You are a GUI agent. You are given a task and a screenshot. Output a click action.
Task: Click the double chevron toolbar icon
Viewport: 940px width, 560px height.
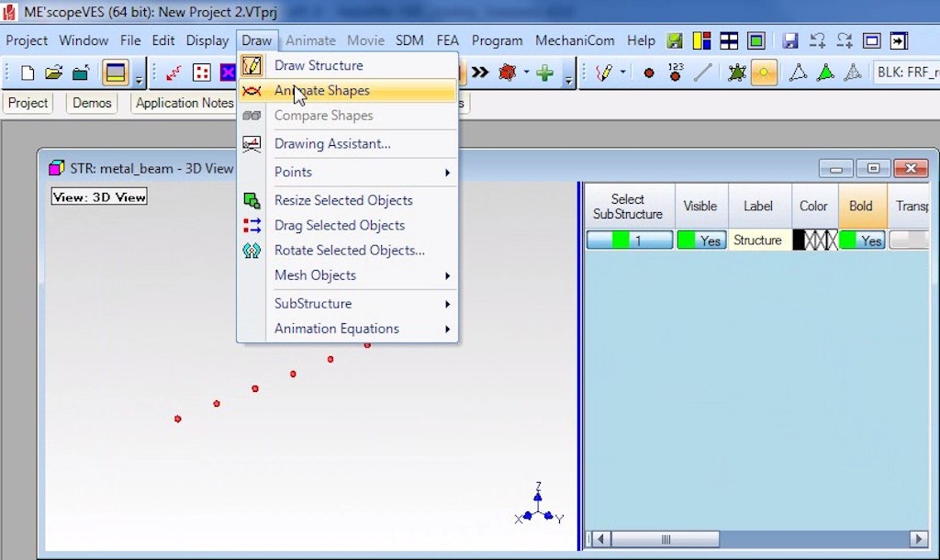coord(479,73)
